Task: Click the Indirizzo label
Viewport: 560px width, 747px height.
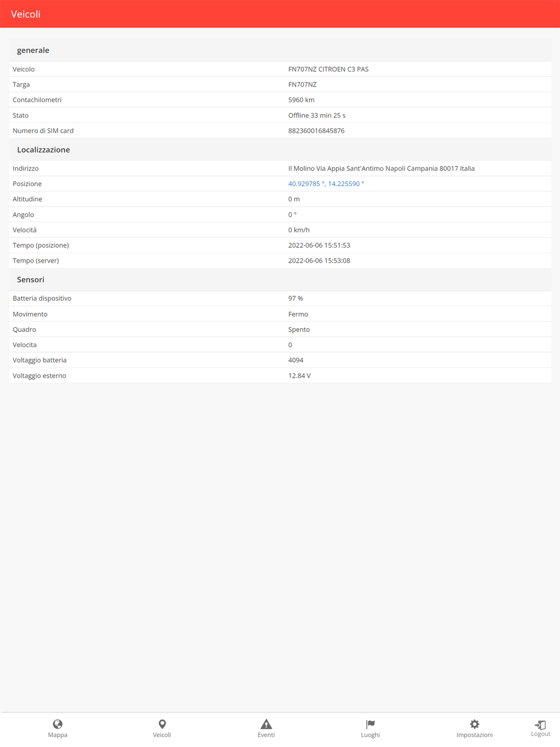Action: coord(26,169)
